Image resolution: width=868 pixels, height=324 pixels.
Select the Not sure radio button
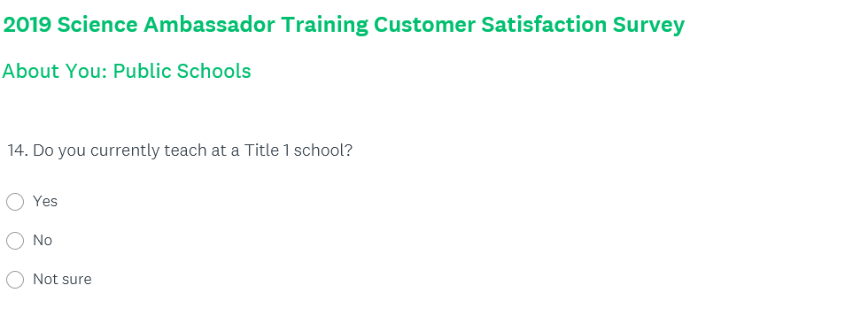click(15, 279)
